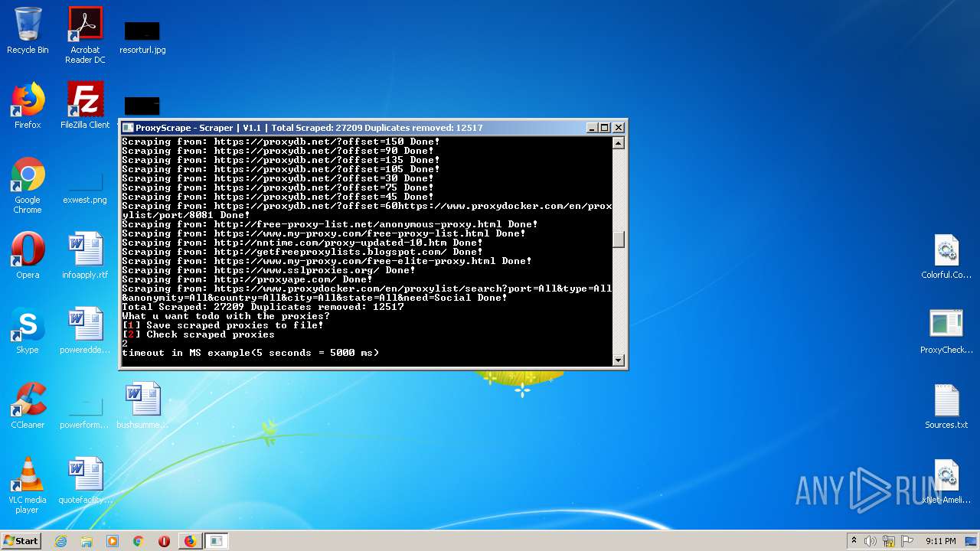Open Internet Explorer from the taskbar

61,541
